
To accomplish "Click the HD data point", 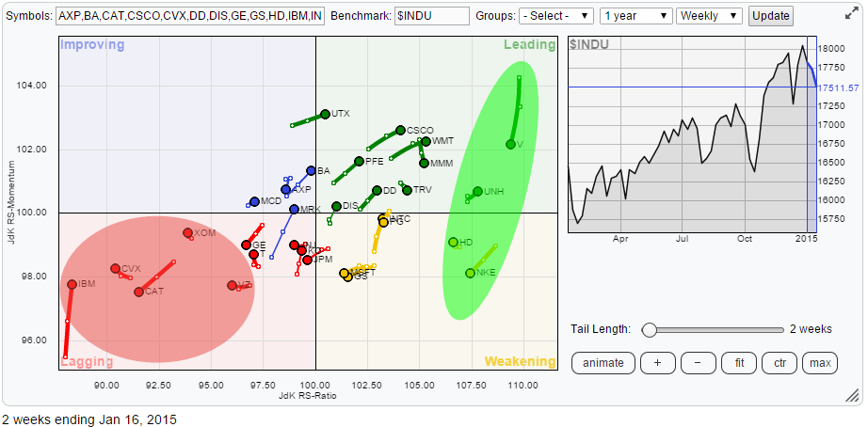I will point(454,243).
